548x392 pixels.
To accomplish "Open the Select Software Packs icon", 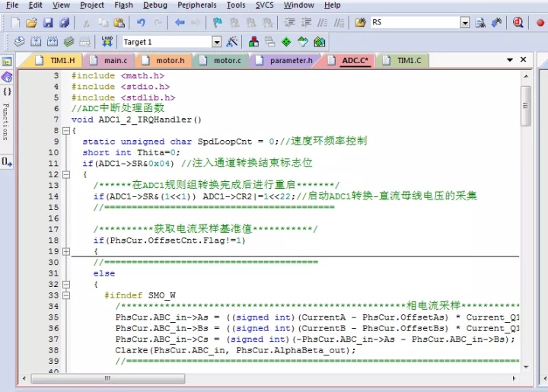I will [x=303, y=42].
